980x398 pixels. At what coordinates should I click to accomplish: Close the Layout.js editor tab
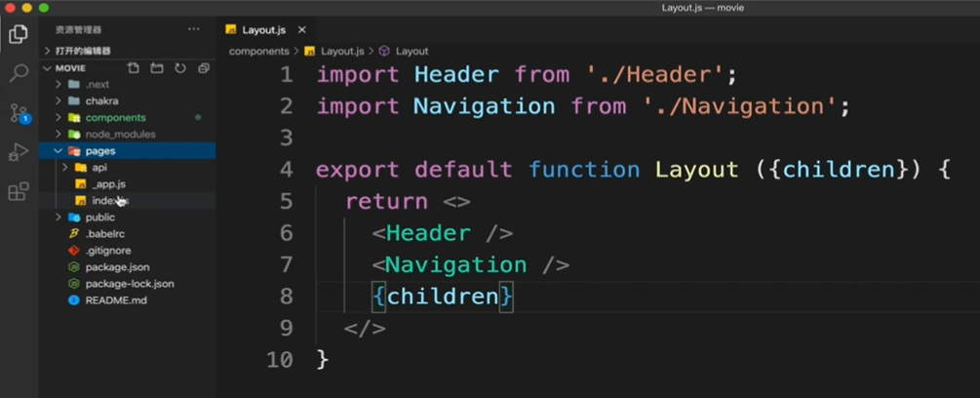tap(302, 30)
